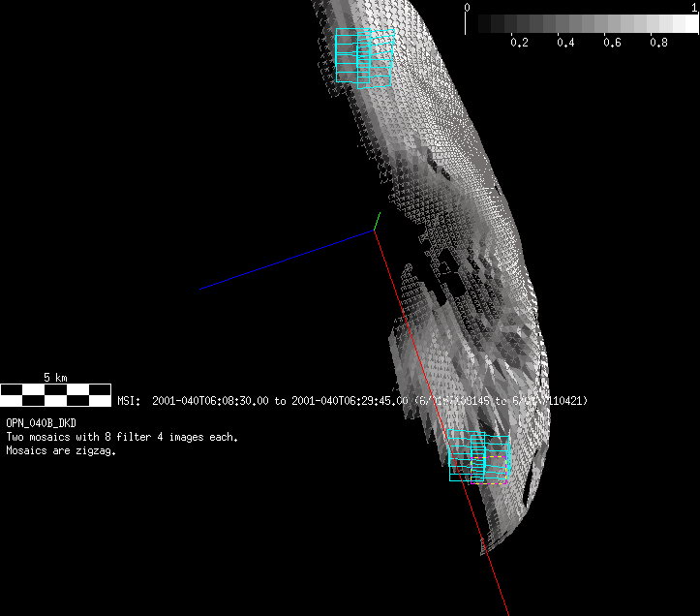Click the 'Two mosaics with 8 filter' text line
Screen dimensions: 700x616
coord(122,438)
